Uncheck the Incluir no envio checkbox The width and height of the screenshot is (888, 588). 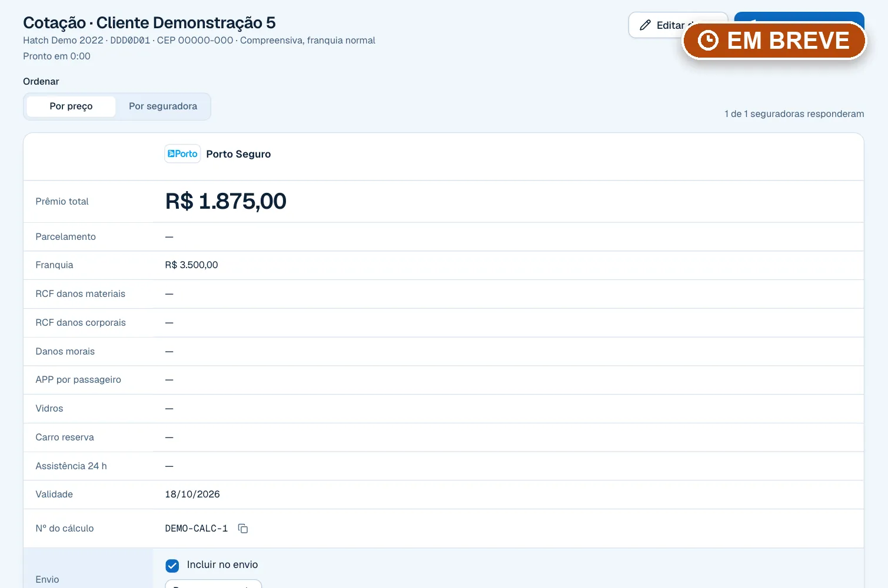click(x=172, y=566)
